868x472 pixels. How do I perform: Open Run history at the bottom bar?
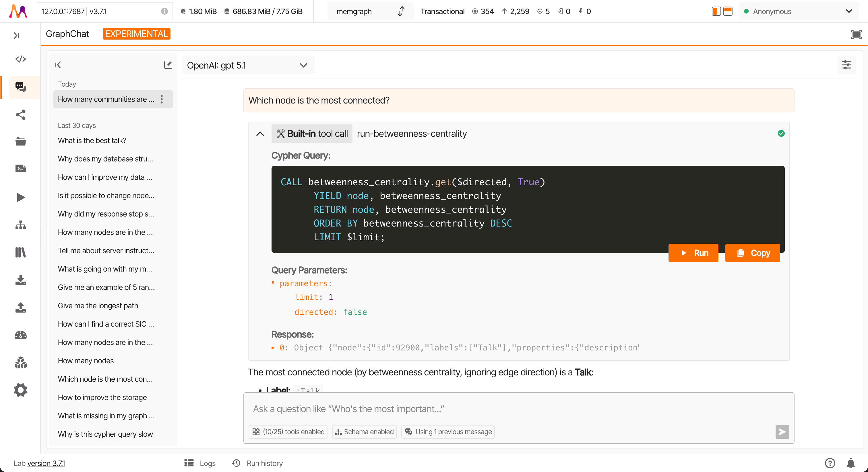257,463
